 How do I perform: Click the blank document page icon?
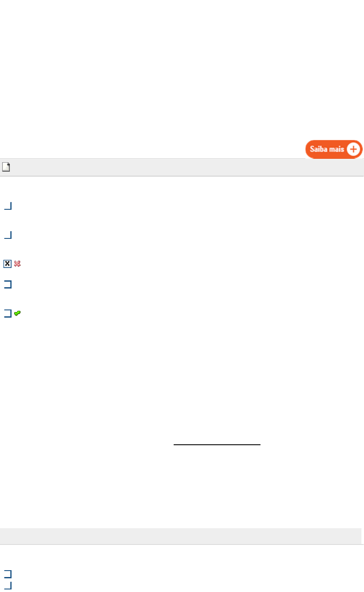pos(6,167)
